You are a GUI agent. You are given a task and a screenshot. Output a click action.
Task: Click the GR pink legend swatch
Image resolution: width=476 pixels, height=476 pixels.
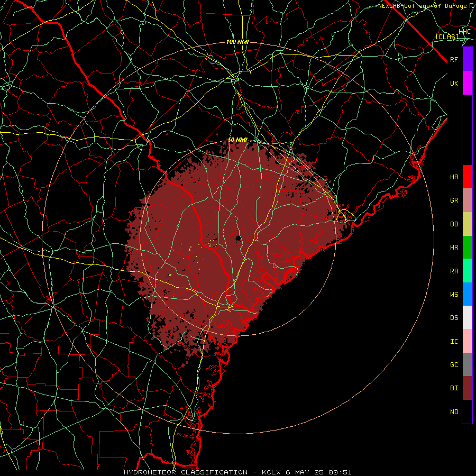(467, 200)
